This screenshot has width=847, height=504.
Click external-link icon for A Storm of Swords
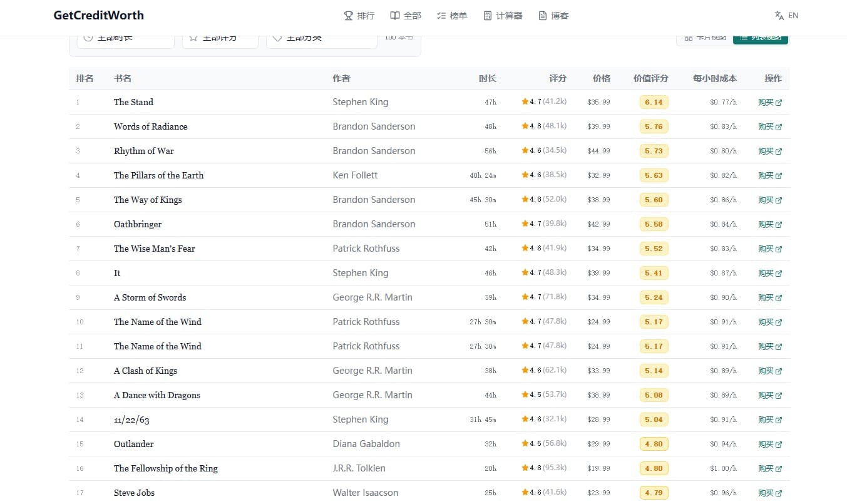click(779, 298)
